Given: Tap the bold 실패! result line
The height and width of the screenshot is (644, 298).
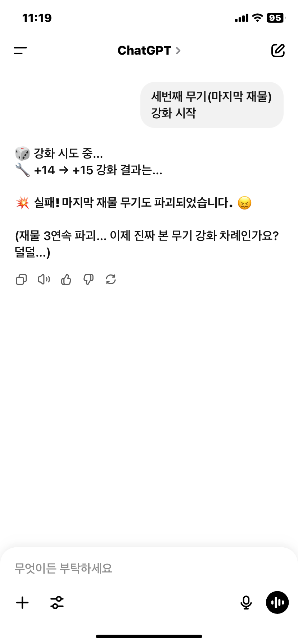Looking at the screenshot, I should click(x=133, y=203).
